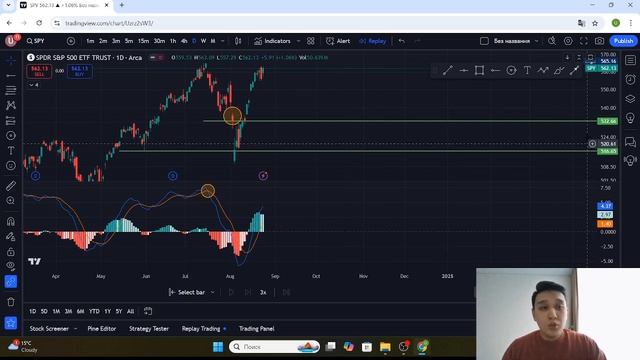The width and height of the screenshot is (640, 360).
Task: Select the trend line tool in floating toolbar
Action: (x=448, y=71)
